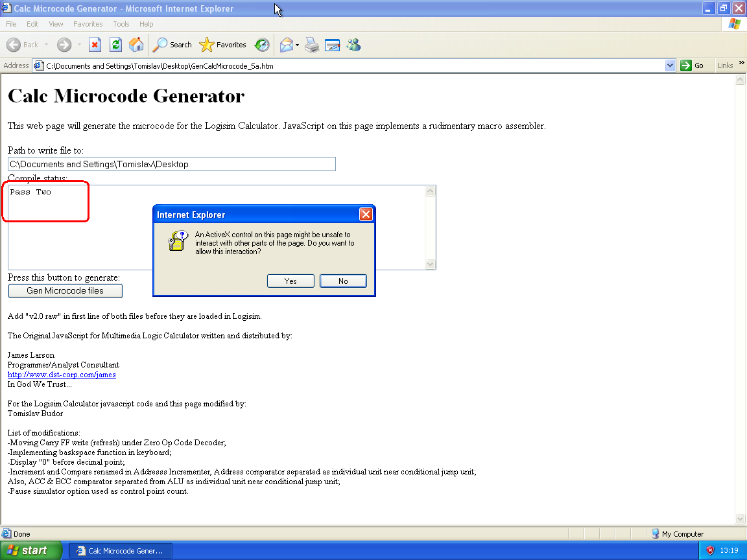Screen dimensions: 747x560
Task: Go to the Home page icon
Action: [x=136, y=45]
